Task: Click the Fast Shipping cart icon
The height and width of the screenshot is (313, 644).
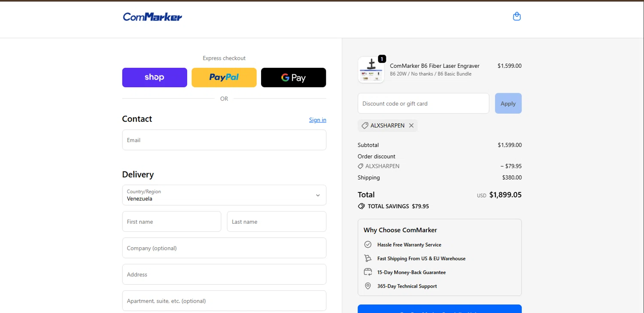Action: (x=368, y=258)
